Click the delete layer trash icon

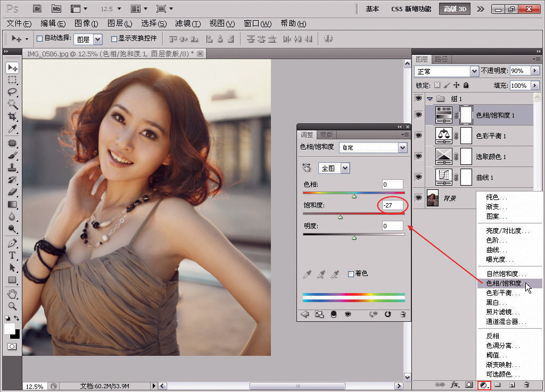coord(526,384)
